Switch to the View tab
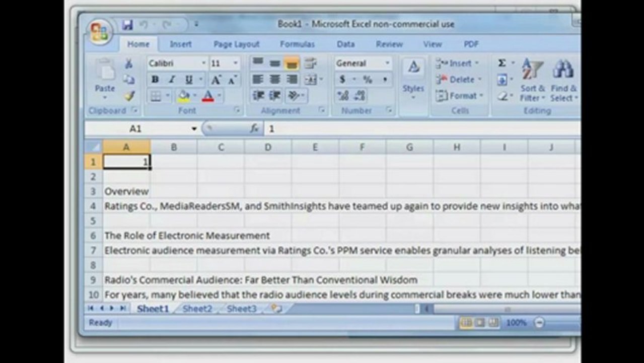Screen dimensions: 644x363 (x=432, y=44)
